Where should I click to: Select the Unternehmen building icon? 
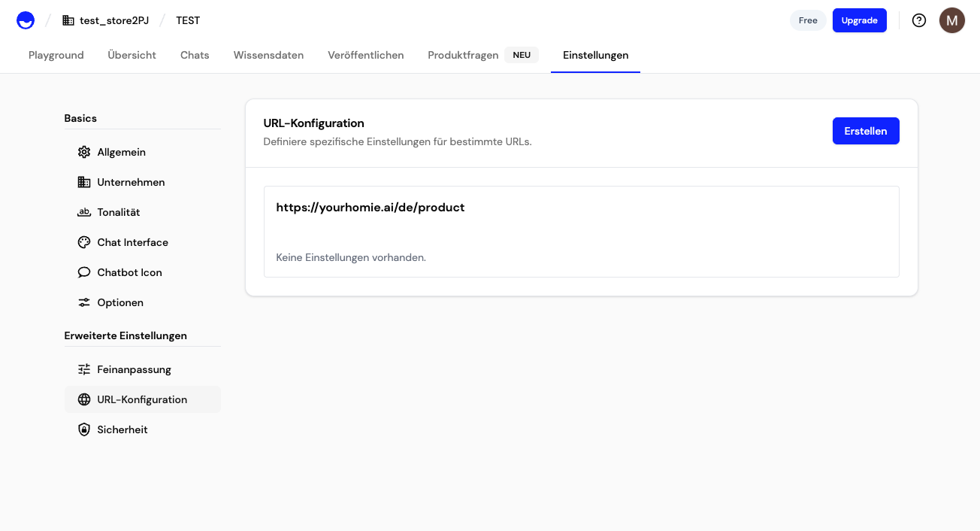pyautogui.click(x=84, y=182)
